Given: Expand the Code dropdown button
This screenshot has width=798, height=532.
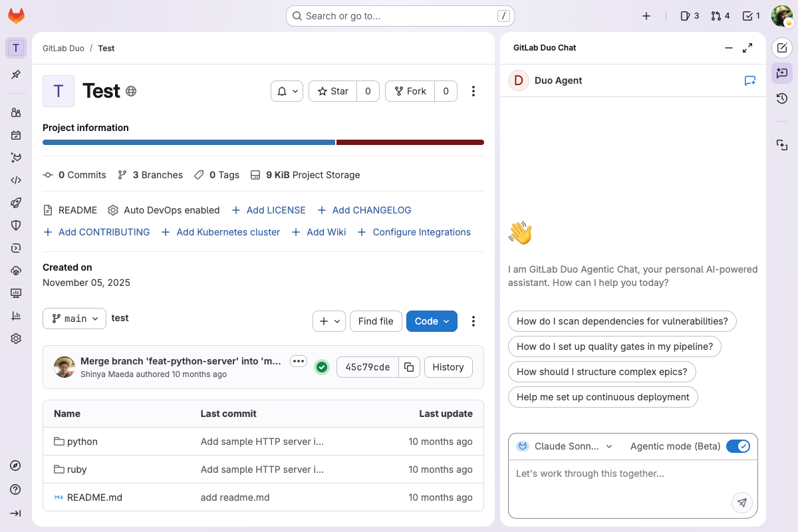Looking at the screenshot, I should click(432, 321).
